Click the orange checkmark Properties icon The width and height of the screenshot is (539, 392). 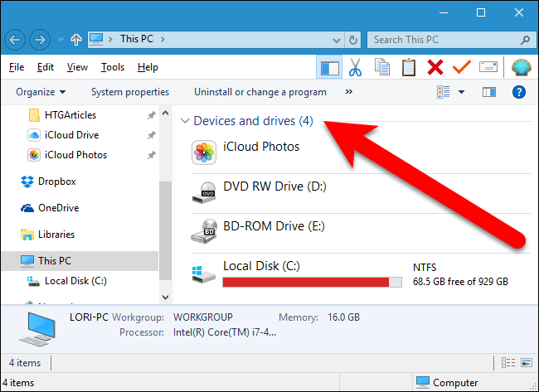[462, 67]
